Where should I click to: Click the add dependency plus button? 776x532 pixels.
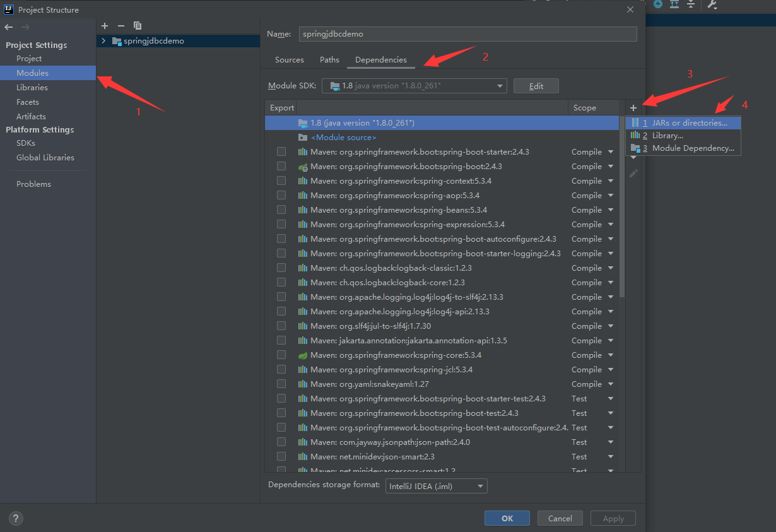(633, 108)
